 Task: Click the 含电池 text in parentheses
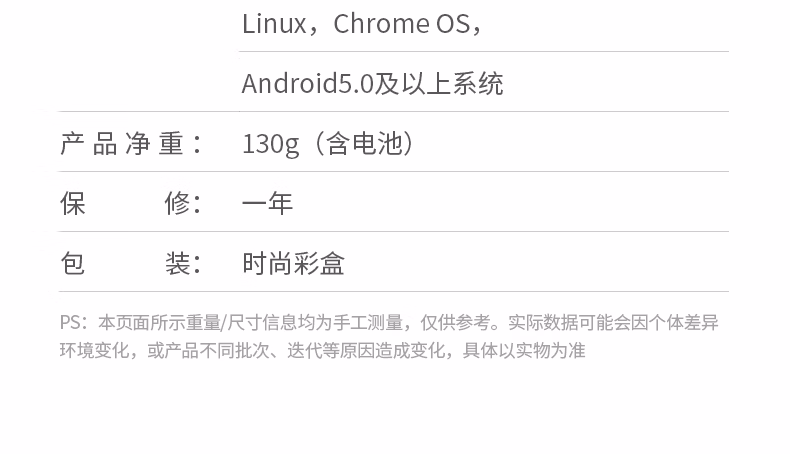[365, 144]
